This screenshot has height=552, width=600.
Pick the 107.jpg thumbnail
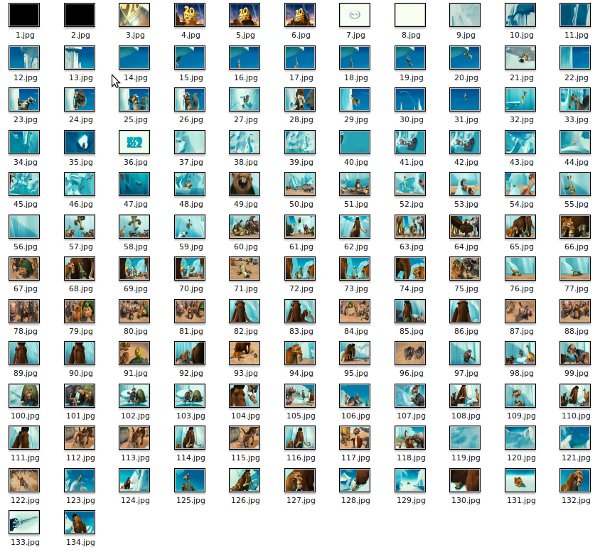click(410, 396)
